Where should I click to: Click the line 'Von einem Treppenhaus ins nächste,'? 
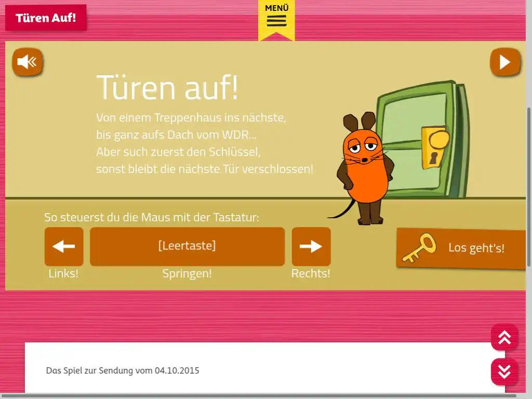(x=191, y=118)
